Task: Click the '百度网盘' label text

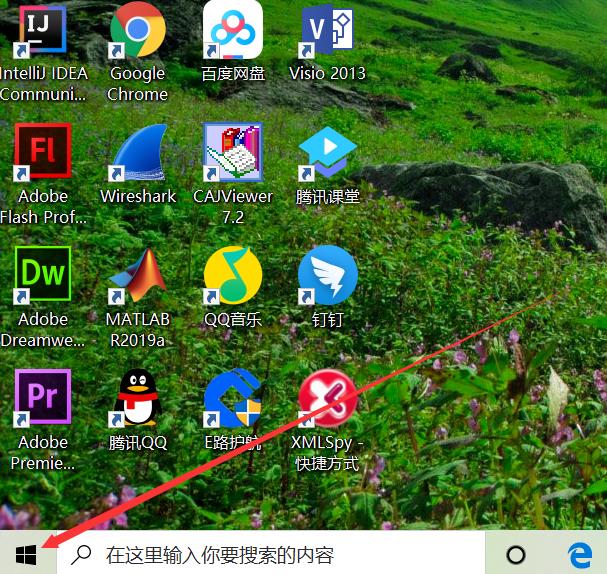Action: (233, 74)
